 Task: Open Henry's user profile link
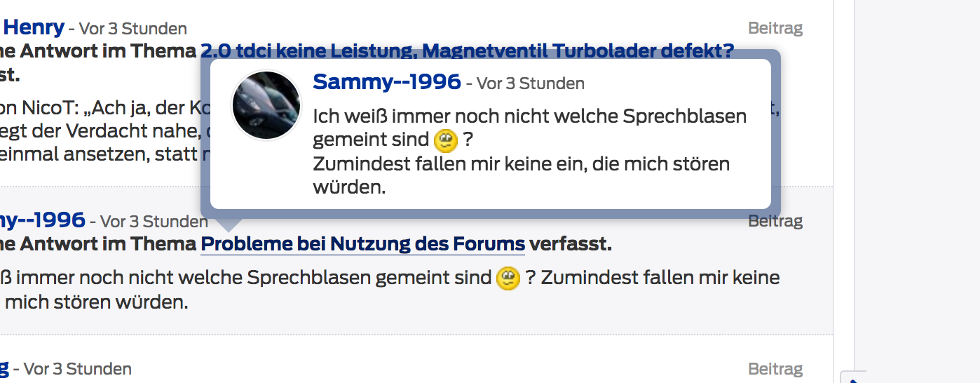34,28
